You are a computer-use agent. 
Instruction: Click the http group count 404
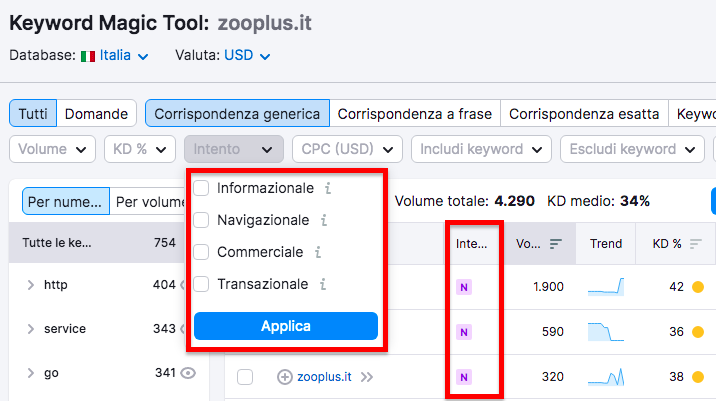(x=164, y=285)
